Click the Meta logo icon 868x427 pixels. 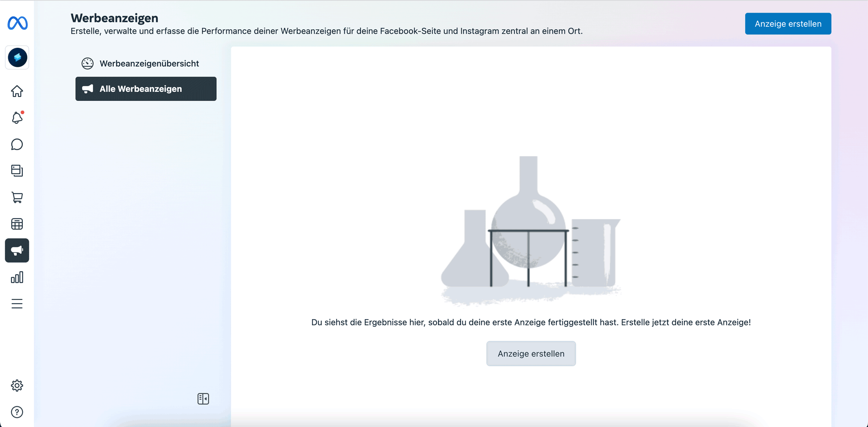pyautogui.click(x=17, y=23)
